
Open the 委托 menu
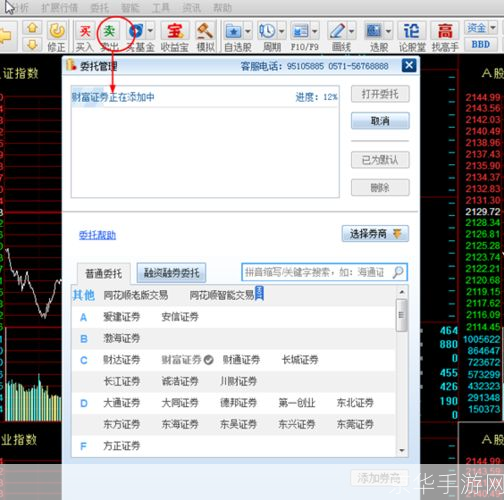pos(99,7)
